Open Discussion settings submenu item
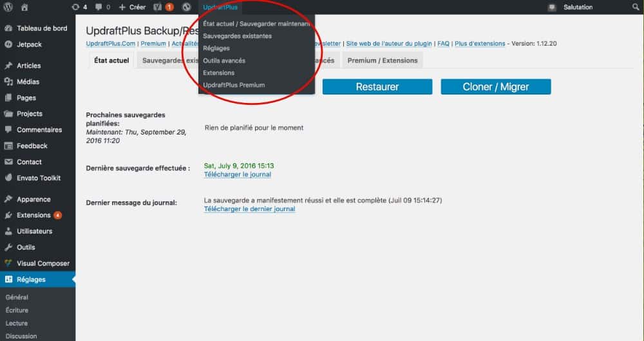The height and width of the screenshot is (341, 644). (x=21, y=336)
